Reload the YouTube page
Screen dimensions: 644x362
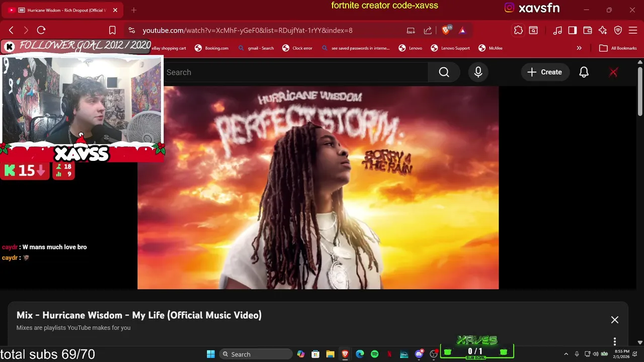pos(41,30)
